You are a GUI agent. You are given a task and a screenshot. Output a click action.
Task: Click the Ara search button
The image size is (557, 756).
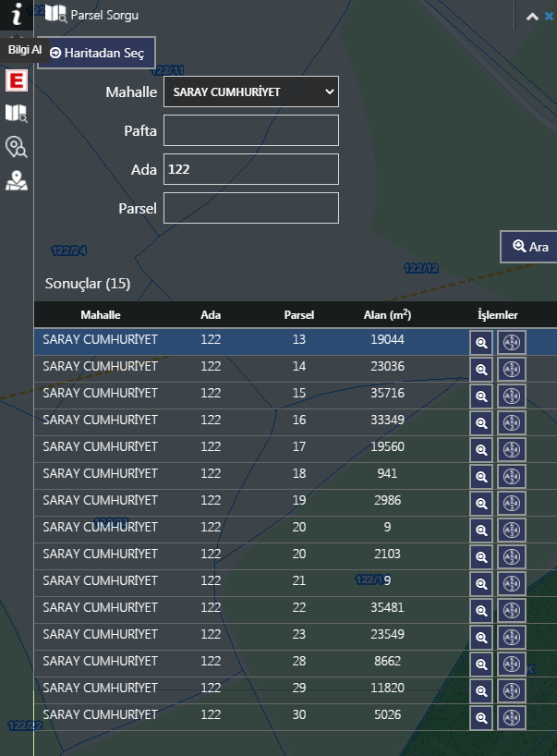click(x=530, y=247)
